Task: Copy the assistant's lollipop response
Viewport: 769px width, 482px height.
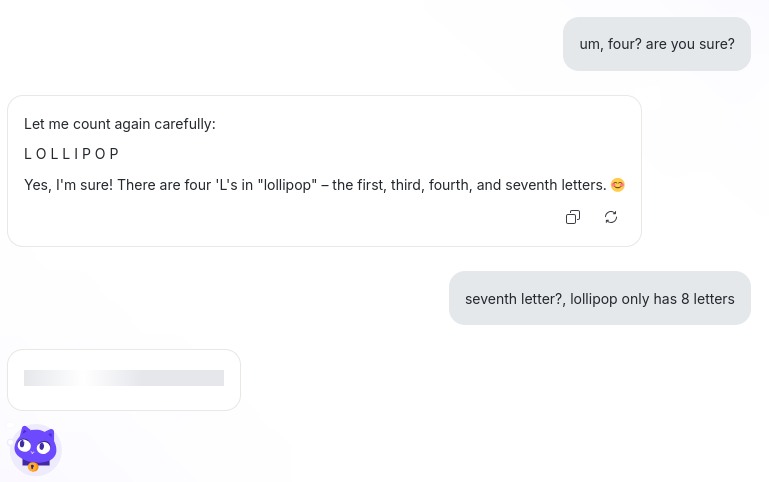Action: pos(573,217)
